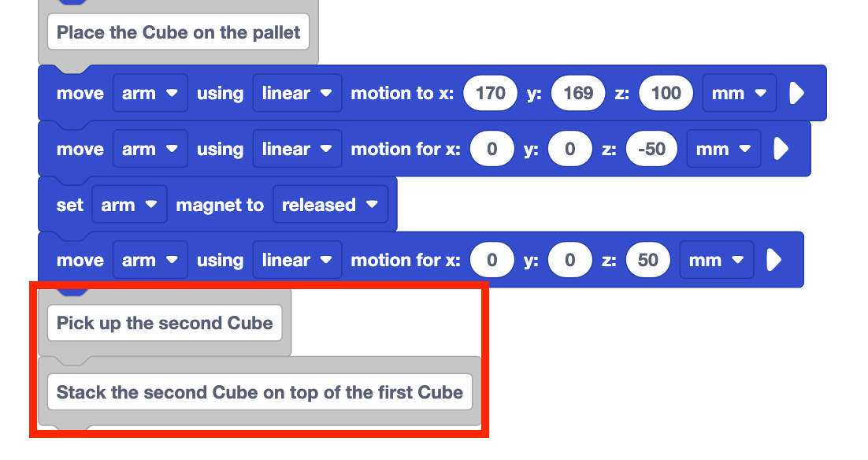Click the z value 100 field
The width and height of the screenshot is (868, 460).
[x=666, y=94]
